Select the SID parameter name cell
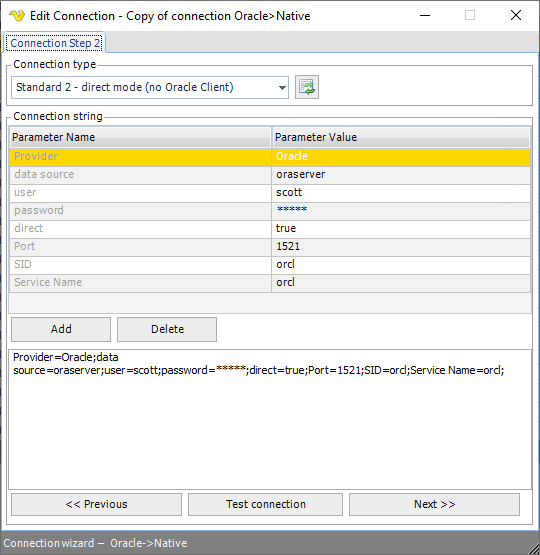 pyautogui.click(x=140, y=265)
